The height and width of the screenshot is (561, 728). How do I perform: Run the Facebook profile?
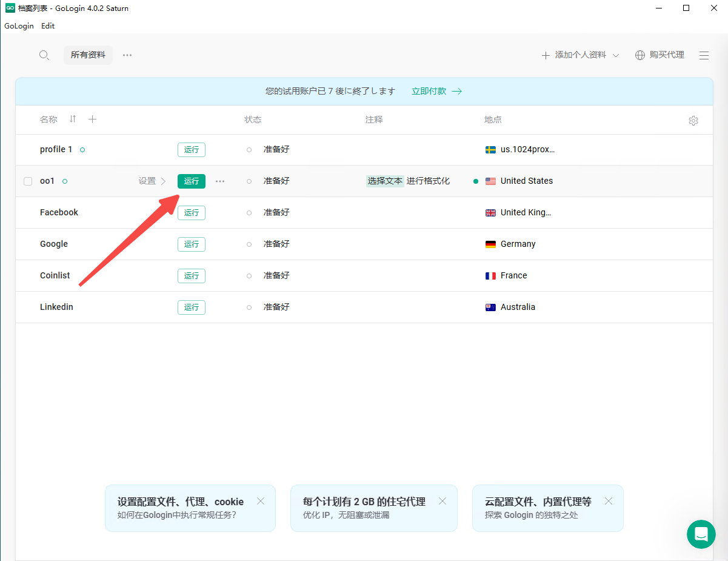click(192, 213)
